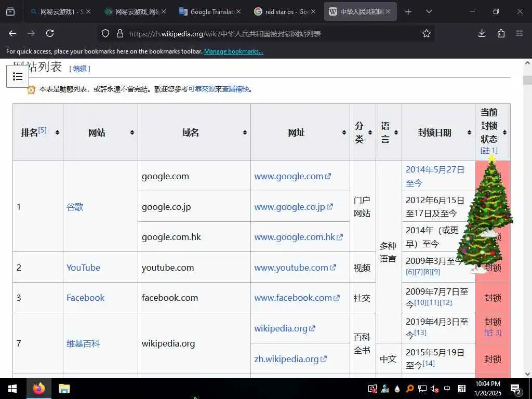Click 编辑 section edit link
This screenshot has height=399, width=532.
coord(79,69)
